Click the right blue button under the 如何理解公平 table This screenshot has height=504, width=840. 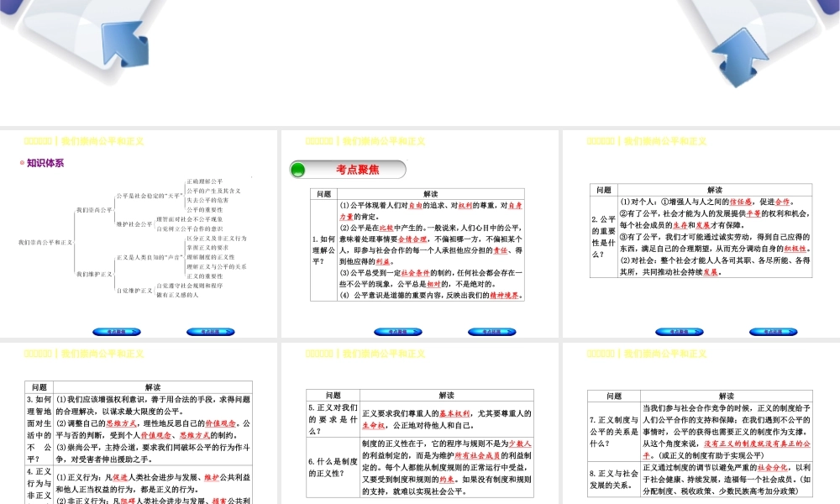click(491, 332)
